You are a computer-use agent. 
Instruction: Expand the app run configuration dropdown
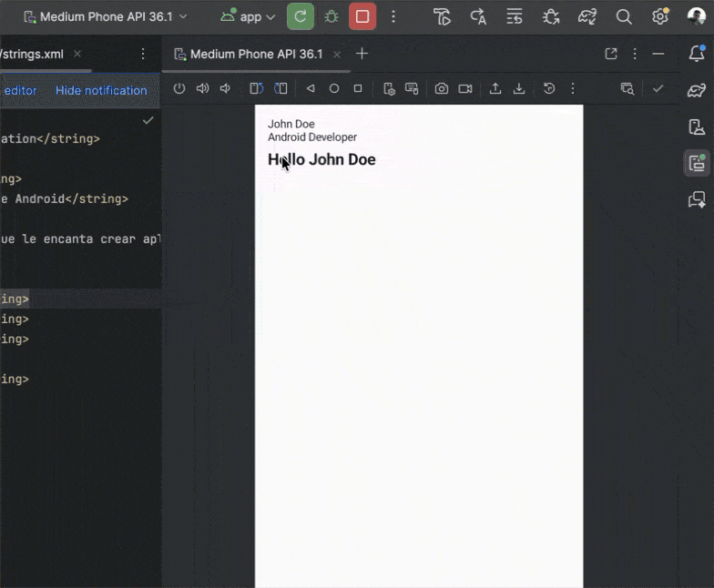click(x=249, y=16)
